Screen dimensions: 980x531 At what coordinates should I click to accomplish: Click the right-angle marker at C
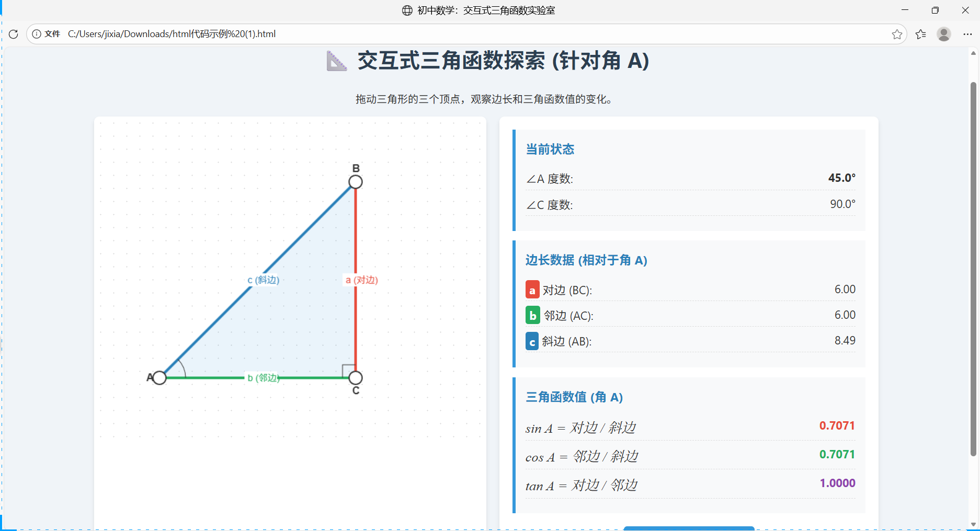click(346, 370)
